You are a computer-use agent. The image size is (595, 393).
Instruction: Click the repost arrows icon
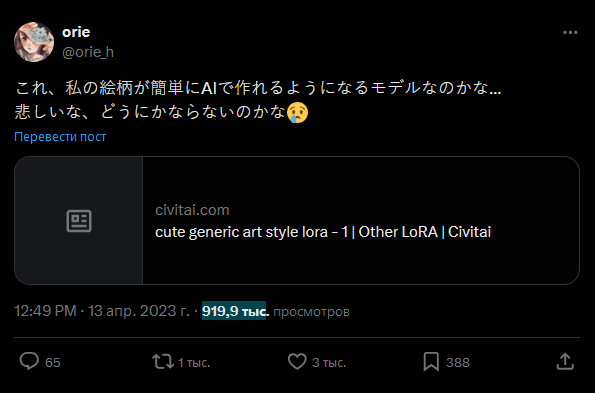pyautogui.click(x=163, y=362)
